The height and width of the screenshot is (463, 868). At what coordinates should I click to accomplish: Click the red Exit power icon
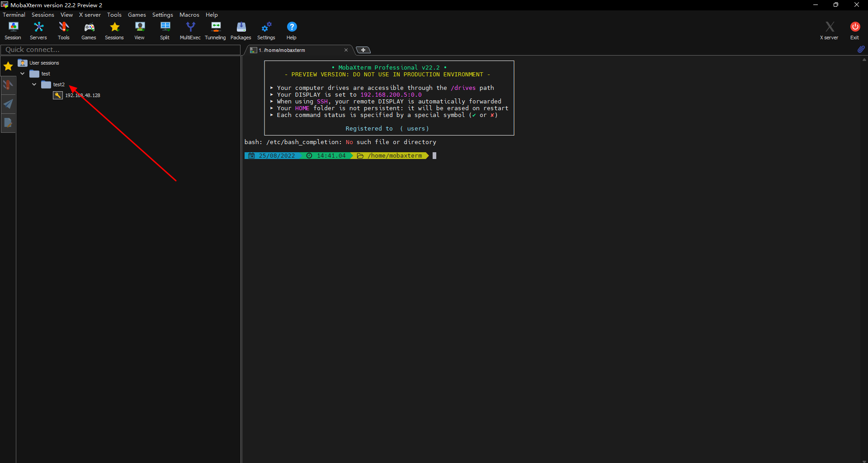855,30
